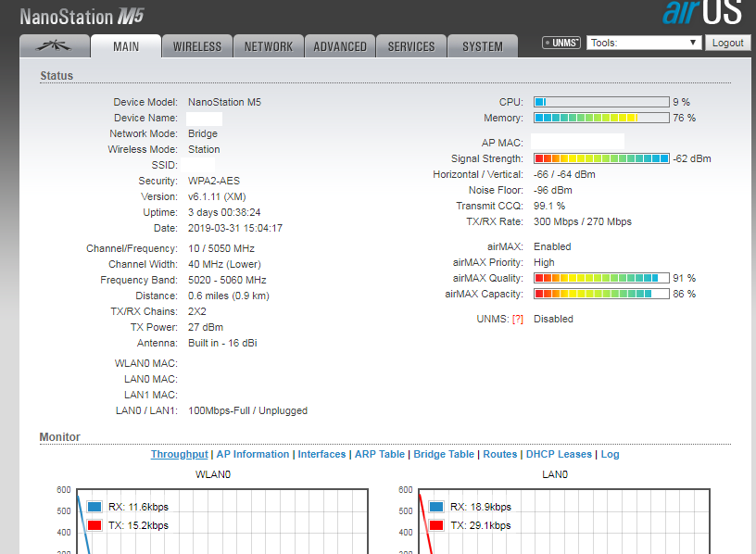
Task: Click the date 2019-03-31 15:04:17
Action: pyautogui.click(x=235, y=228)
